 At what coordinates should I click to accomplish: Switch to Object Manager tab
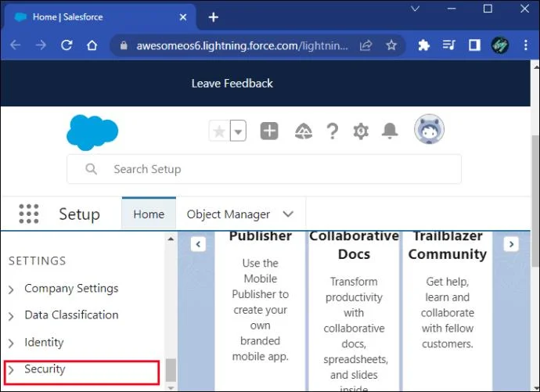click(x=229, y=214)
